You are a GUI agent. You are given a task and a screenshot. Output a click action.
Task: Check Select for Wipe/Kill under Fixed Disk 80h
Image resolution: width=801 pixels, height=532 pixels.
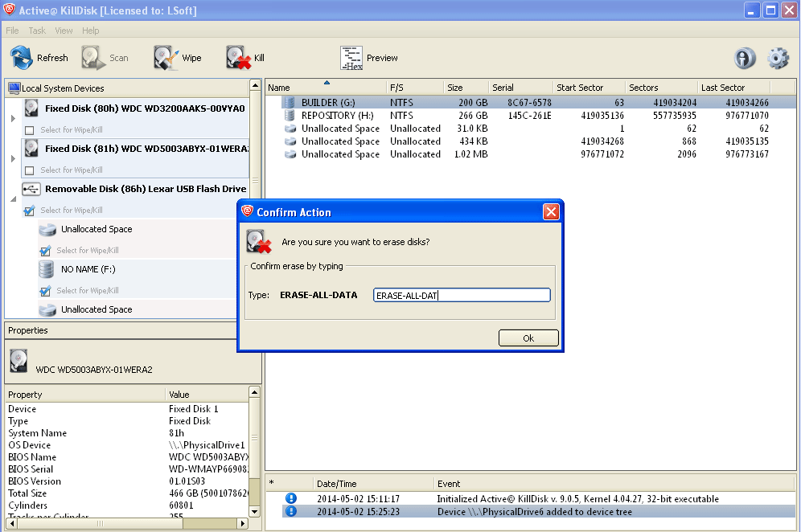(30, 130)
